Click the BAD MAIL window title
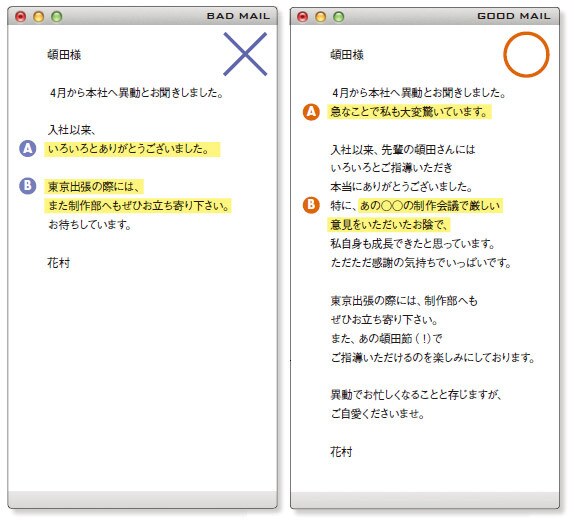This screenshot has height=525, width=574. [238, 16]
